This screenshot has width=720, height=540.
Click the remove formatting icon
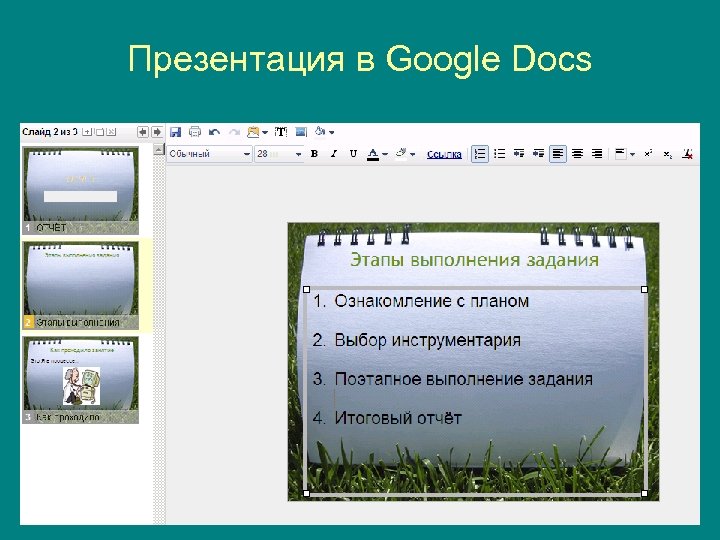tap(687, 154)
